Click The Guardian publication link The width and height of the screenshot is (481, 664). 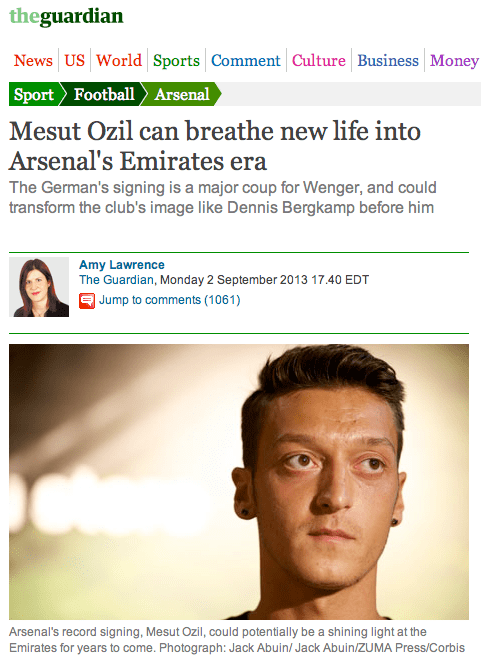point(116,280)
